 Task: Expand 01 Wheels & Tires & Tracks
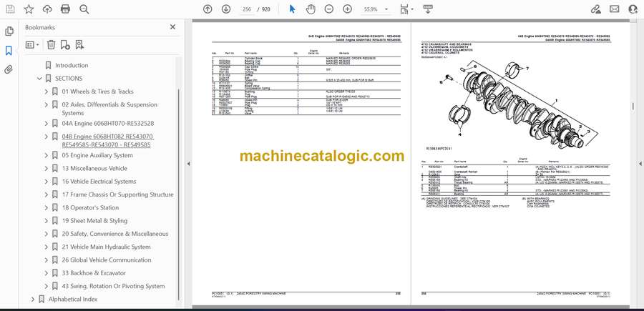[x=46, y=92]
